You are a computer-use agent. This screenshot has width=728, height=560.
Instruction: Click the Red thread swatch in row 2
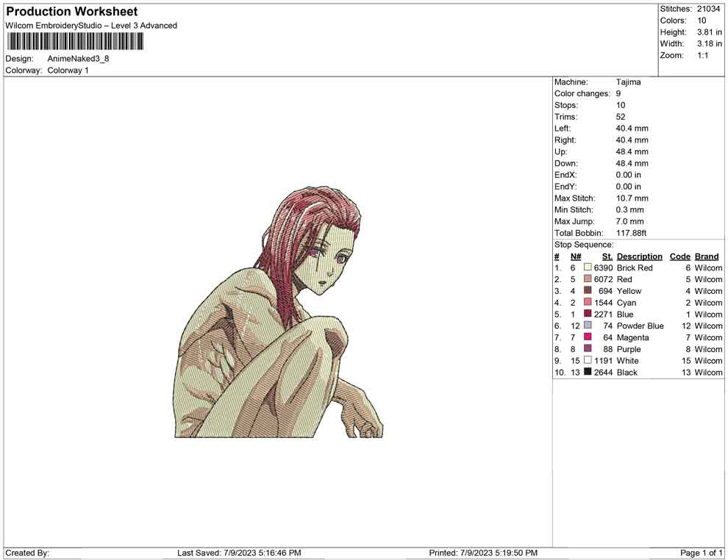588,279
